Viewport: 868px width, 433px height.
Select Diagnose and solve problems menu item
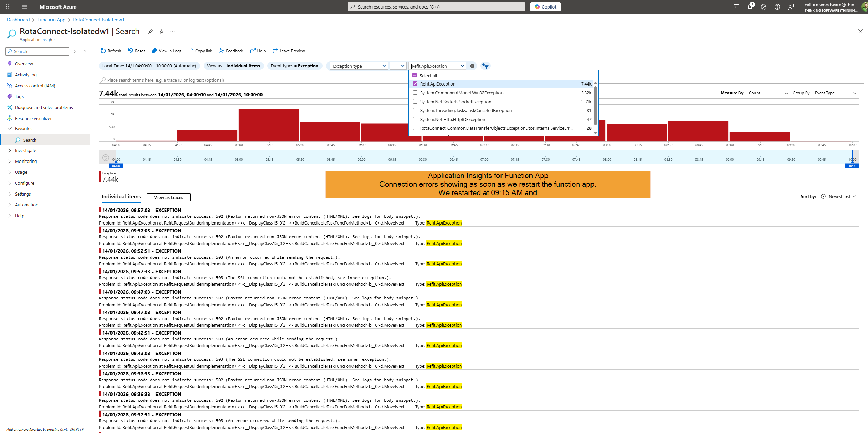pos(44,107)
